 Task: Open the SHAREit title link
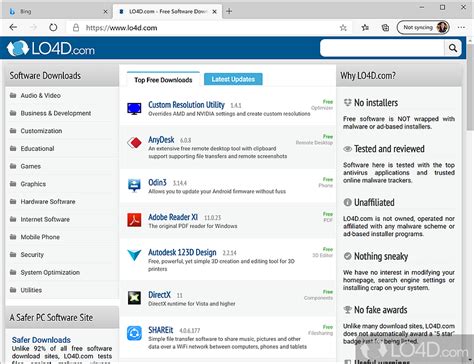tap(161, 330)
